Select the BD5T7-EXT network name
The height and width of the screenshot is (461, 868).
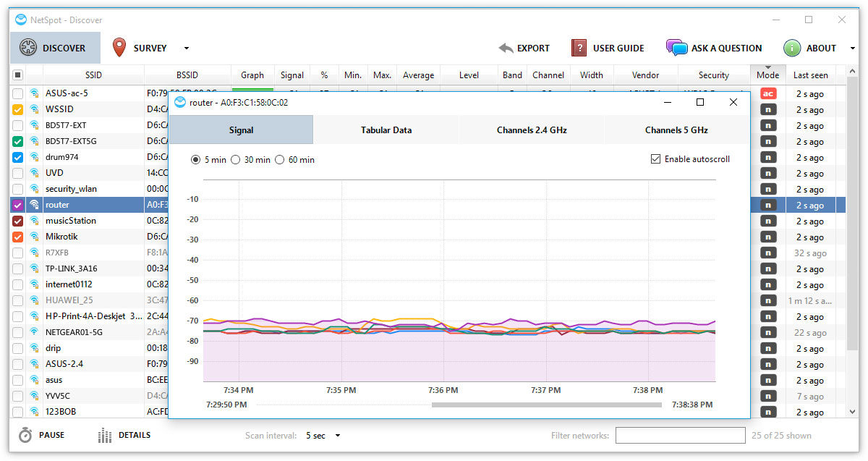click(x=65, y=125)
